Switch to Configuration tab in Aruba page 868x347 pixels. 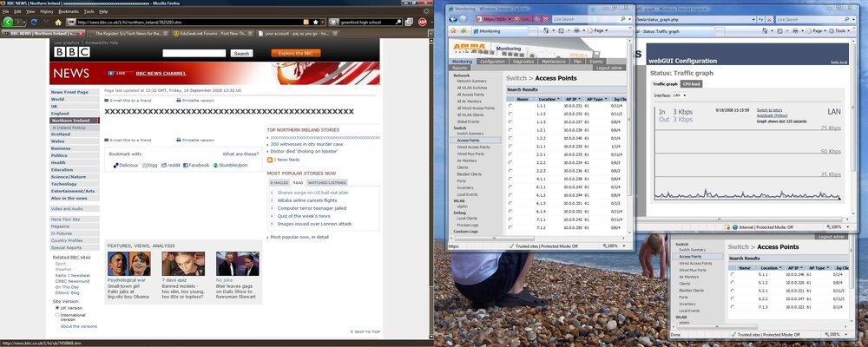[x=492, y=62]
